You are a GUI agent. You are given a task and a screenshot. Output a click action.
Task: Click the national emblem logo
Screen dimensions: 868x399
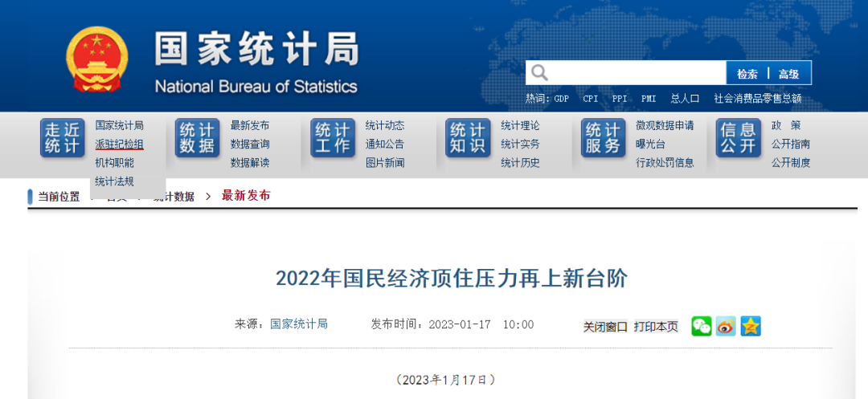point(96,60)
